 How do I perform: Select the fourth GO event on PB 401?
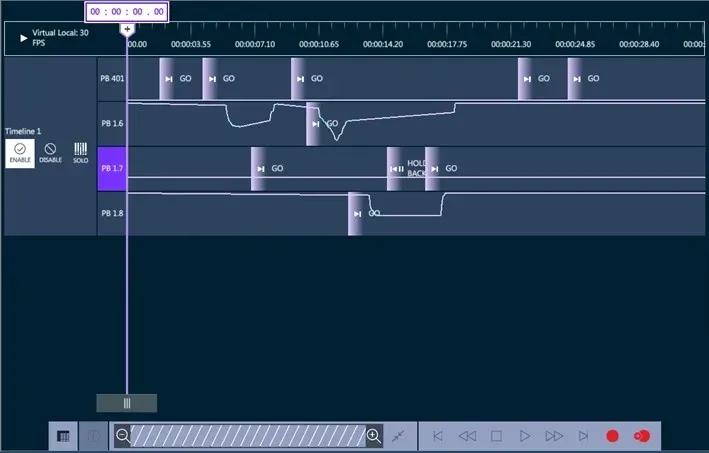click(535, 79)
